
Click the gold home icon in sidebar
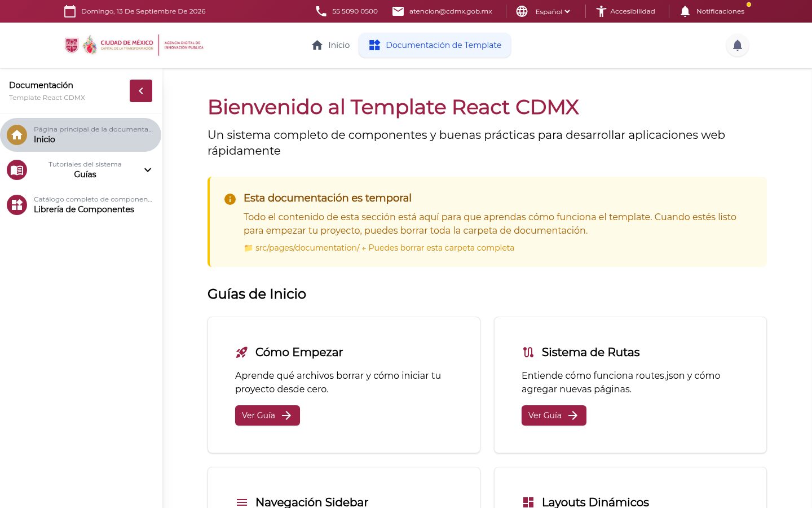coord(17,135)
